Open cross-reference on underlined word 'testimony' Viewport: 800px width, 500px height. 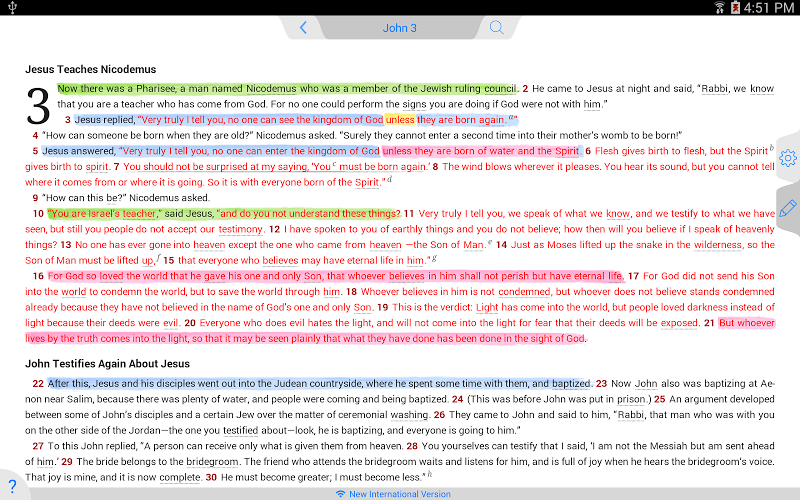click(240, 230)
